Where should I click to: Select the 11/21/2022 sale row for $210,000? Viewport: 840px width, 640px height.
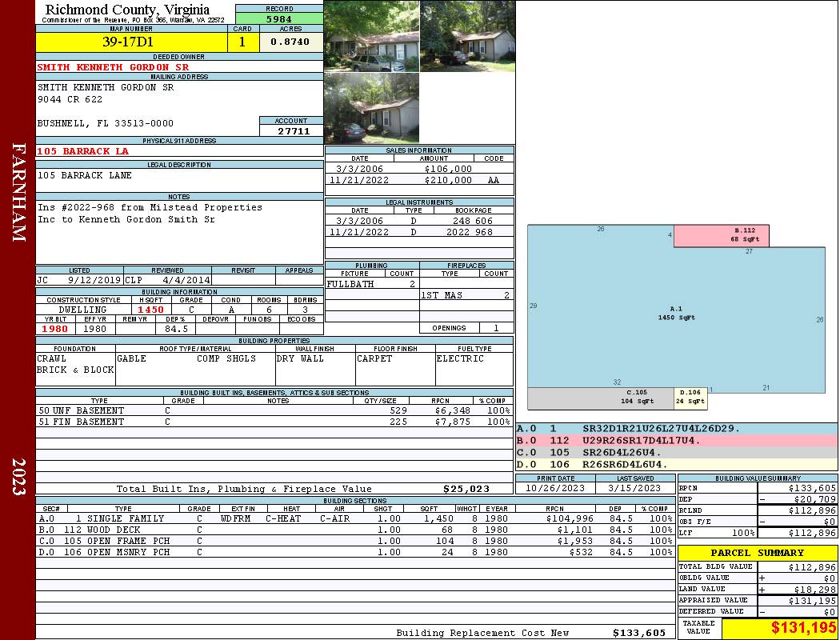(x=419, y=181)
